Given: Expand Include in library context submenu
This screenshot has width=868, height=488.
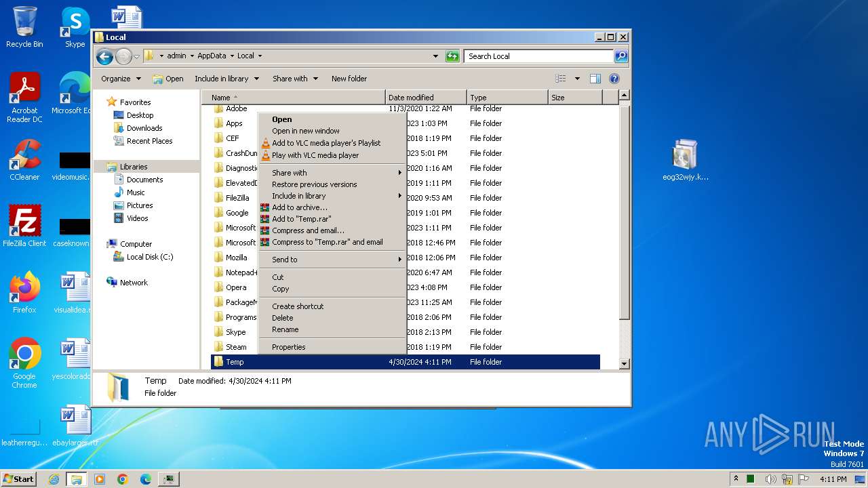Looking at the screenshot, I should click(332, 196).
